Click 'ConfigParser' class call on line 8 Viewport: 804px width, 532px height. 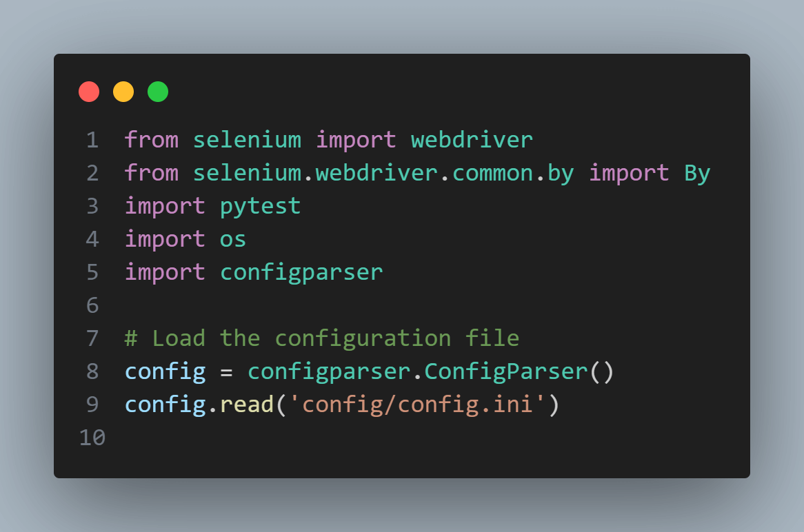(x=506, y=371)
